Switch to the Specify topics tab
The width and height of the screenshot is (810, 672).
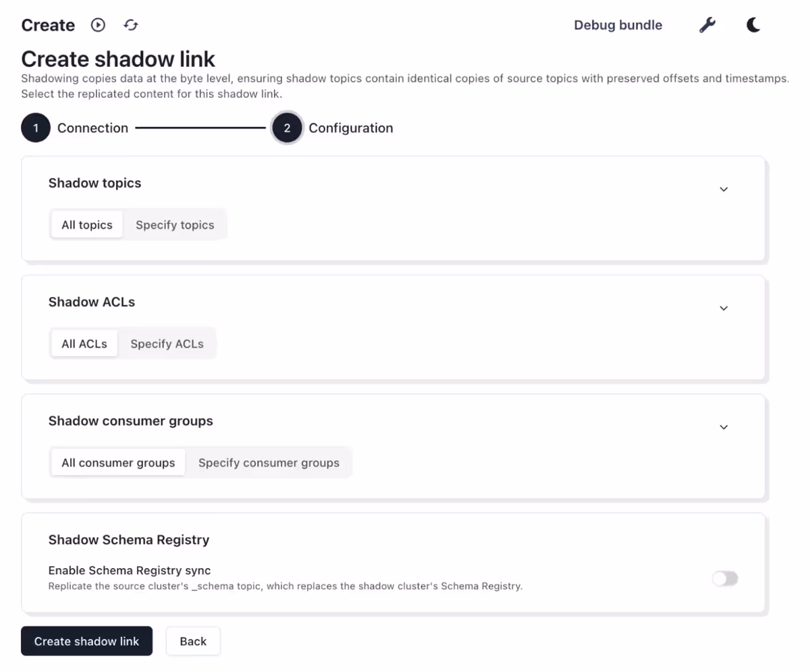[x=175, y=224]
